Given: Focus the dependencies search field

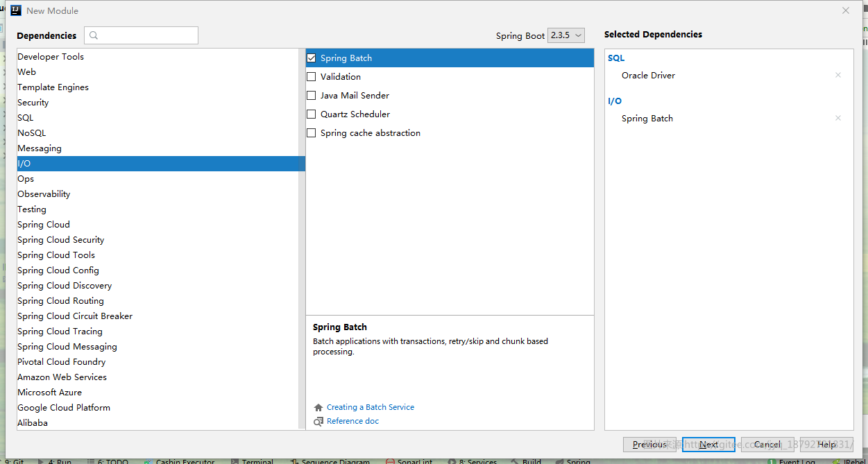Looking at the screenshot, I should click(142, 35).
